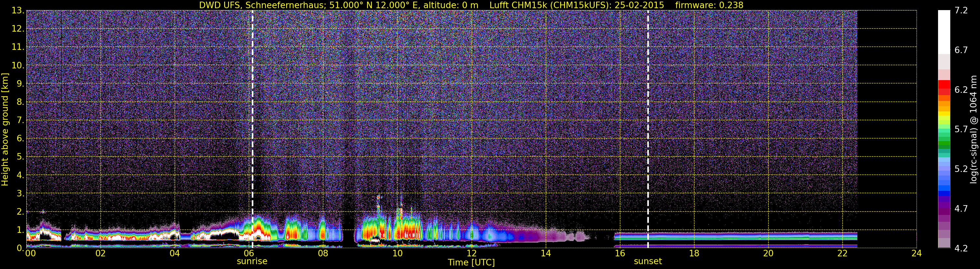Click the '6.' height axis tick
The image size is (980, 269).
(20, 138)
